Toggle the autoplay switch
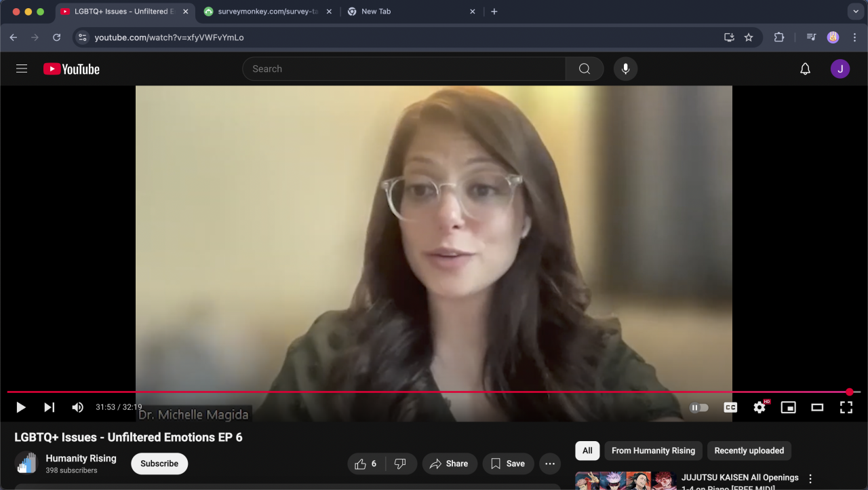 tap(698, 407)
